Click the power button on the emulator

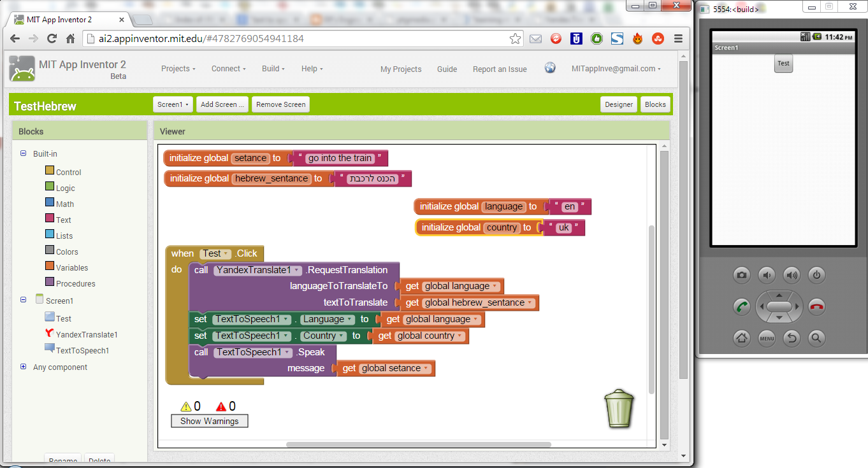tap(816, 275)
